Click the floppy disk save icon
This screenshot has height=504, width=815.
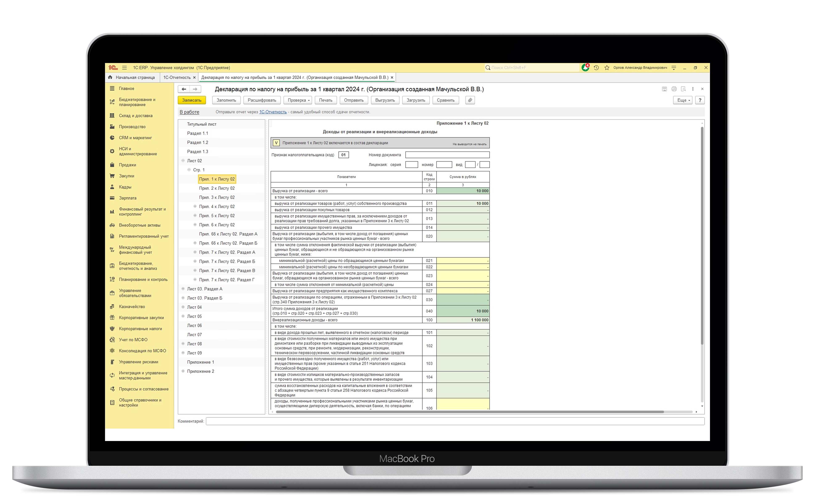coord(664,89)
